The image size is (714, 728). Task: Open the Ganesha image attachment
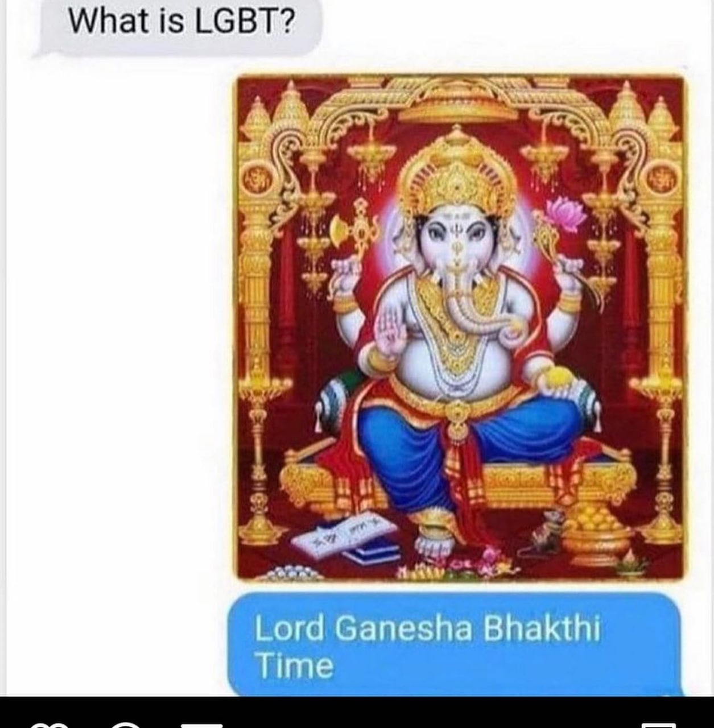[x=460, y=327]
